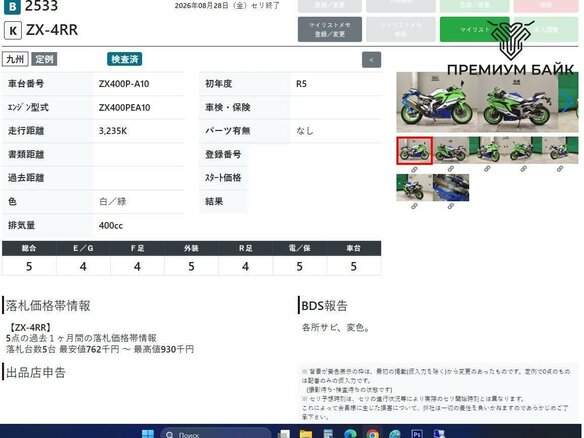Click the 総合 overall score 5

(29, 266)
